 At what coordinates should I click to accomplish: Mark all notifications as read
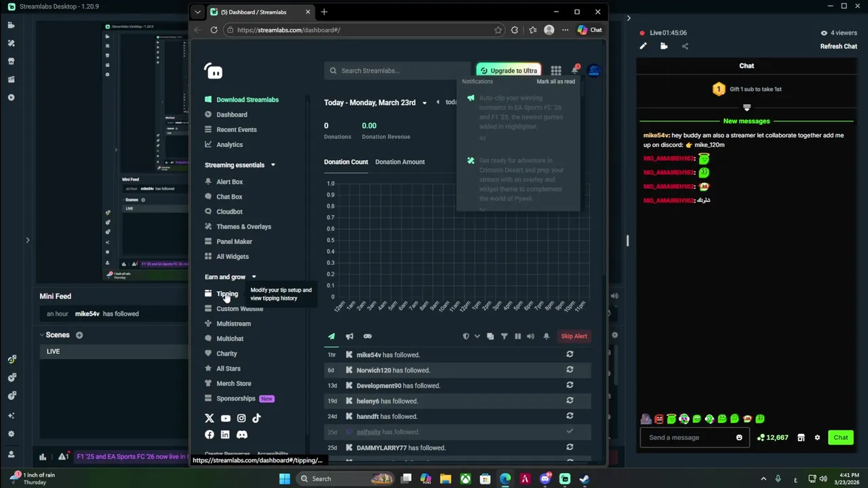point(555,81)
